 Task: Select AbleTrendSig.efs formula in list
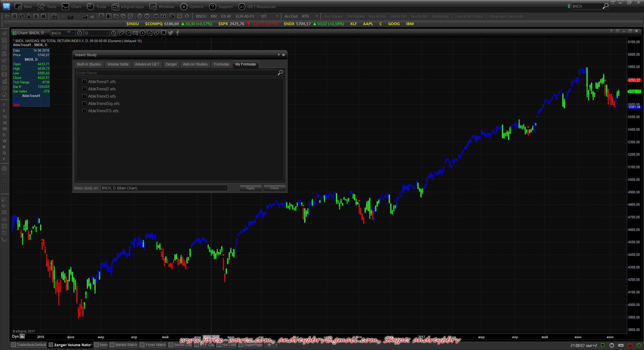(x=104, y=103)
